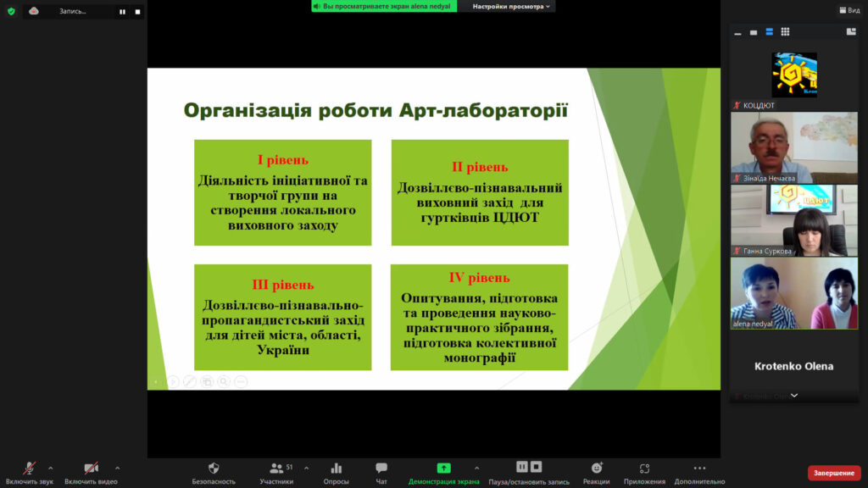Screen dimensions: 868x488
Task: Click the green Демонстрация экрана share icon
Action: tap(443, 468)
